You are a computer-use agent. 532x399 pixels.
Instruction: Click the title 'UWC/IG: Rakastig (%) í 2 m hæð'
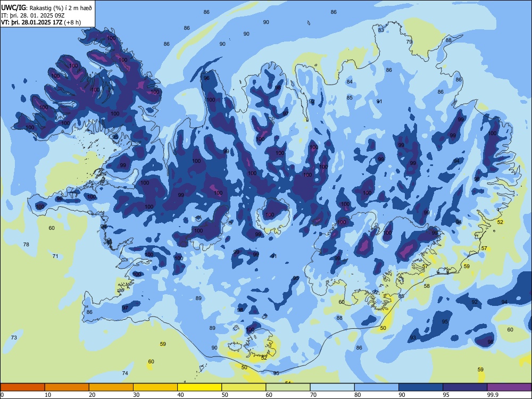[46, 8]
